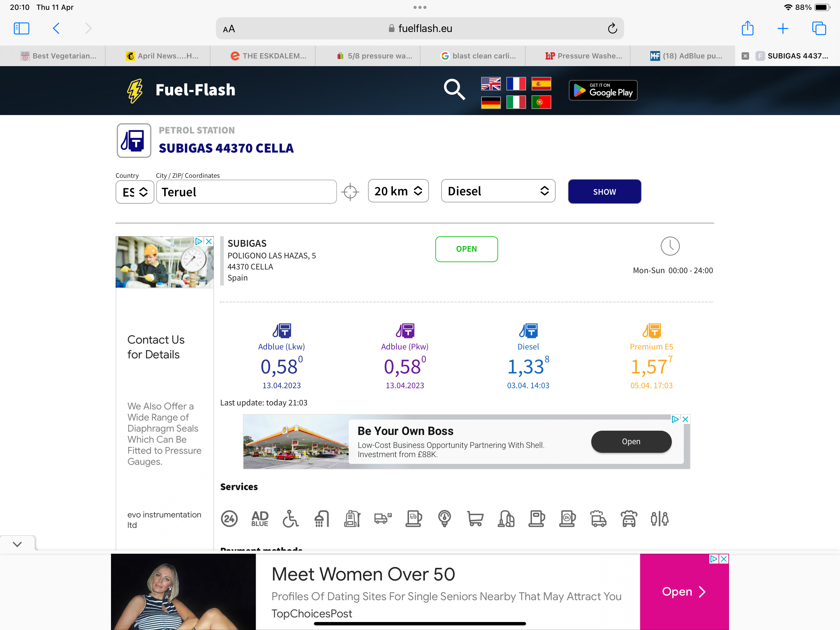Click the wheelchair accessibility service icon
This screenshot has height=630, width=840.
point(291,519)
